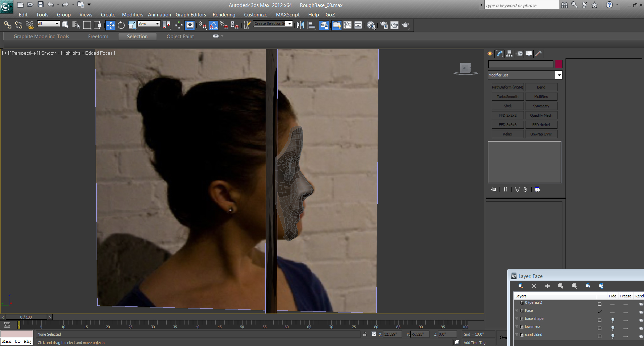644x346 pixels.
Task: Open the Create command panel tab
Action: pyautogui.click(x=490, y=54)
